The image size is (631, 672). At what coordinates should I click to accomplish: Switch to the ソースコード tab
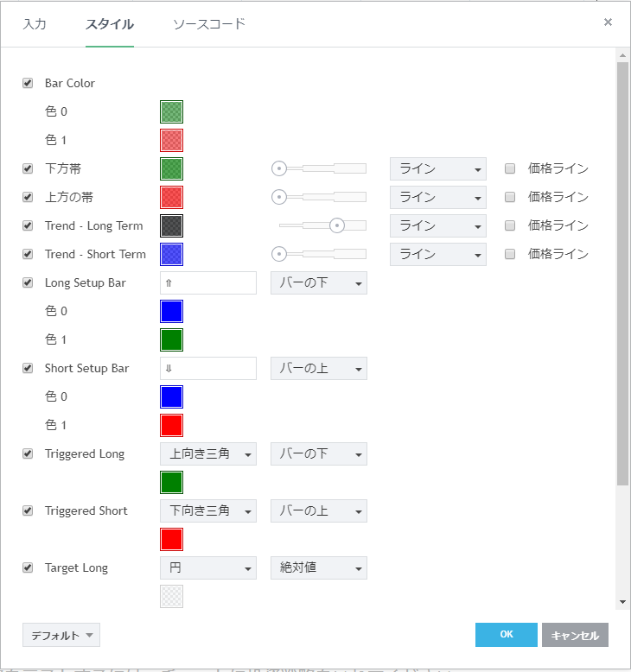tap(209, 24)
